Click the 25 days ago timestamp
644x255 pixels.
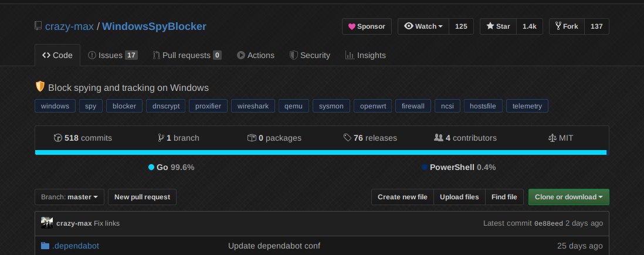[x=580, y=246]
